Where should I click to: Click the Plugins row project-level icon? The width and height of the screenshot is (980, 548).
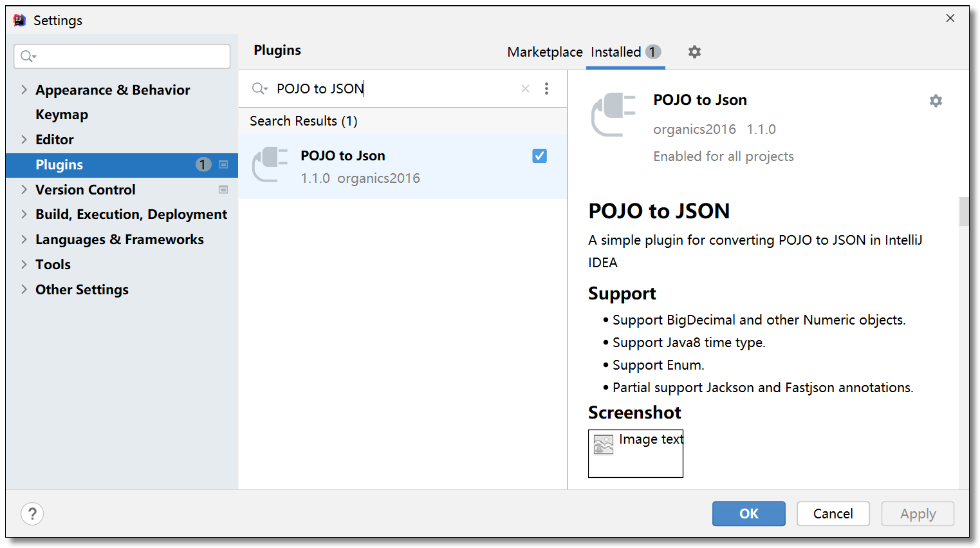click(x=223, y=165)
